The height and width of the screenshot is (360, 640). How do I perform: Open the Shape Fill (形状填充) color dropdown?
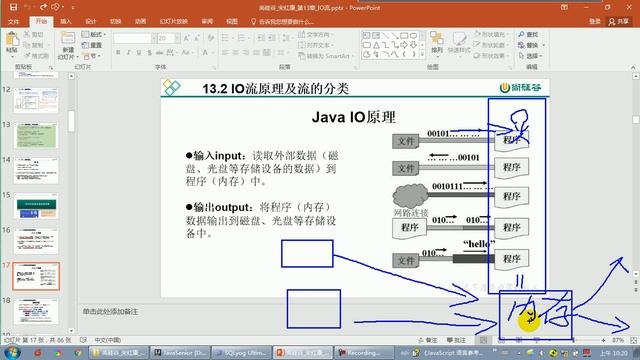[492, 34]
